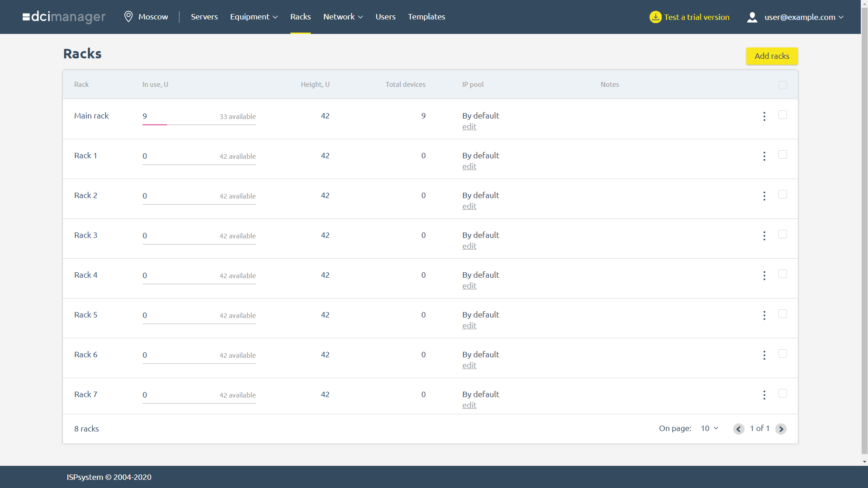
Task: Open the On page count dropdown
Action: click(x=709, y=428)
